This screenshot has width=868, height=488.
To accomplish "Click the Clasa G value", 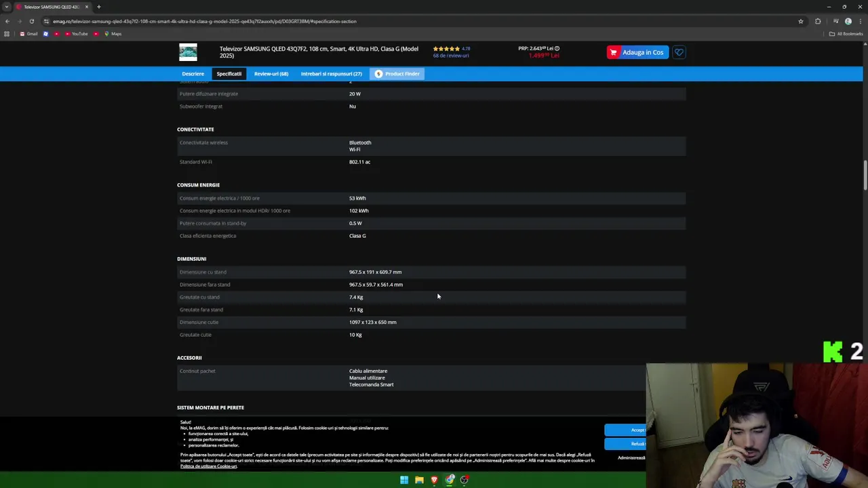I will 357,236.
